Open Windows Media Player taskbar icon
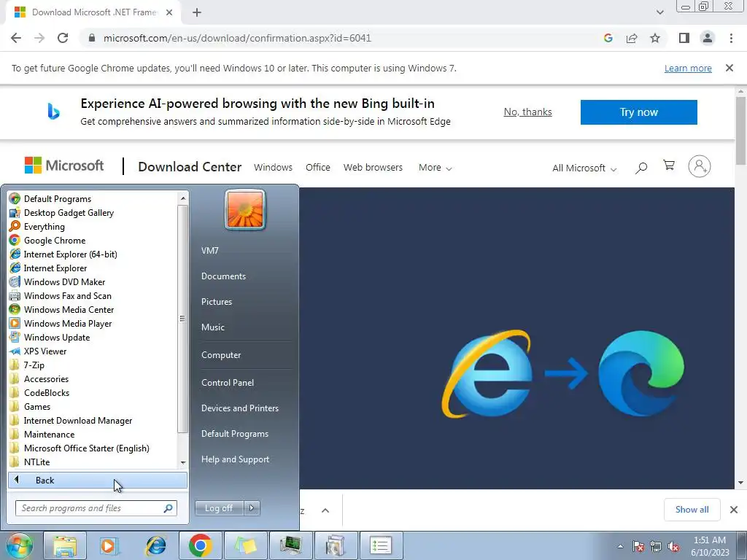Viewport: 747px width, 560px height. coord(109,545)
